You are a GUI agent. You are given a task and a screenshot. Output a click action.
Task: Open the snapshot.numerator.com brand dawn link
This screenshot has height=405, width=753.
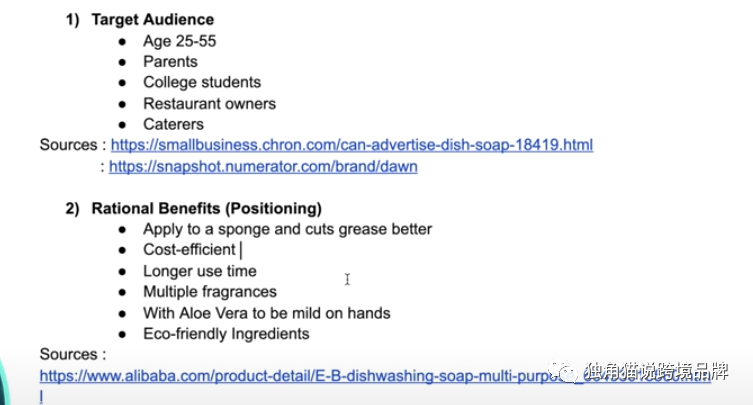[263, 166]
